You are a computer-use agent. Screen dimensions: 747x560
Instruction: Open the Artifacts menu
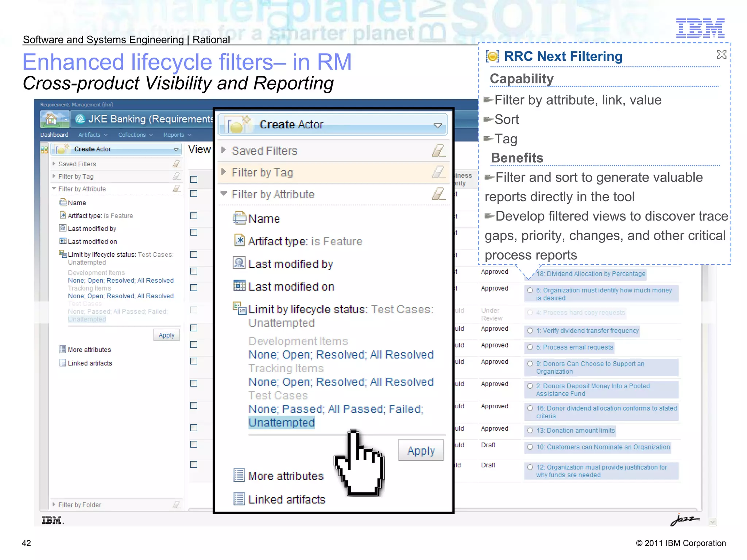[93, 135]
